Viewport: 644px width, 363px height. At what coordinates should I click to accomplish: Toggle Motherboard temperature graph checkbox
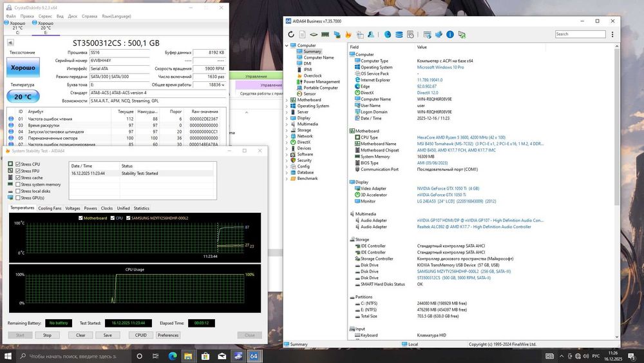click(x=80, y=218)
